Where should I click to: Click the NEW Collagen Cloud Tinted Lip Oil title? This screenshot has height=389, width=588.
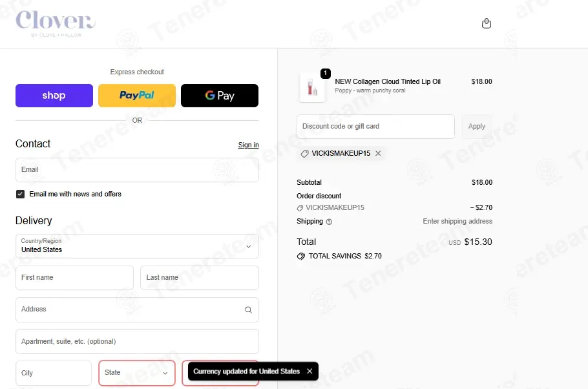pos(388,81)
